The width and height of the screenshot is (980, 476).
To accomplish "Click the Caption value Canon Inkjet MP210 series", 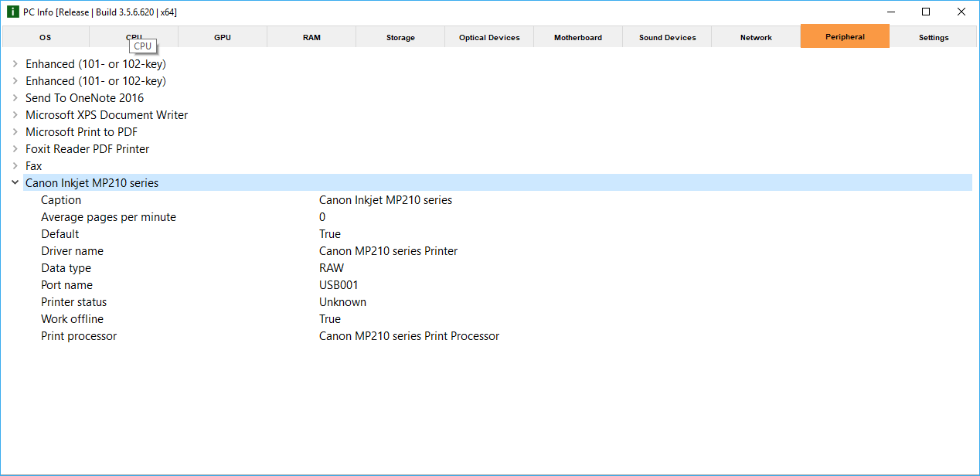I will (x=386, y=200).
